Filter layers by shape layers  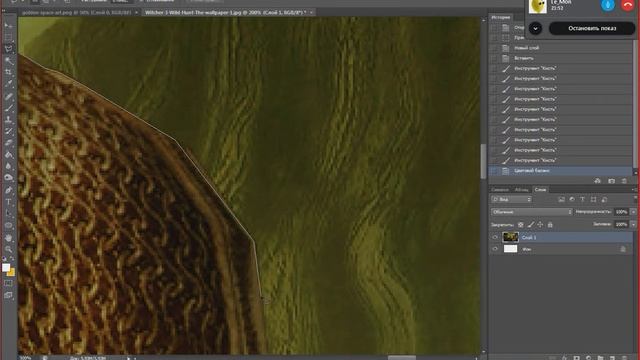point(593,199)
